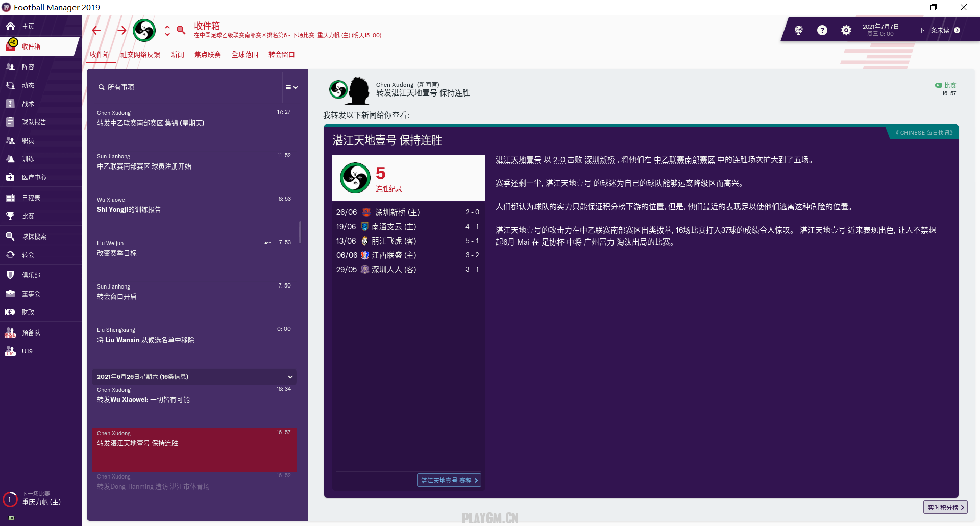Open the 主页 home icon in sidebar
Viewport: 980px width, 526px height.
click(x=10, y=26)
